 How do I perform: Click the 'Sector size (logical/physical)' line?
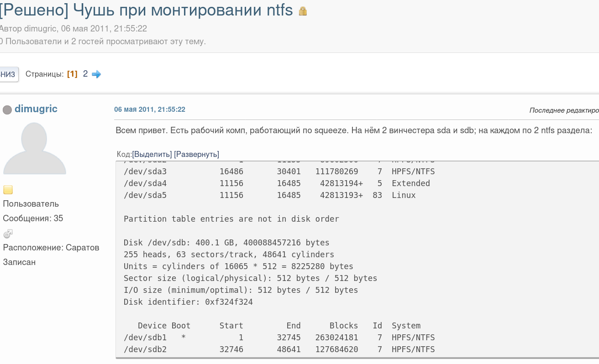pyautogui.click(x=250, y=278)
